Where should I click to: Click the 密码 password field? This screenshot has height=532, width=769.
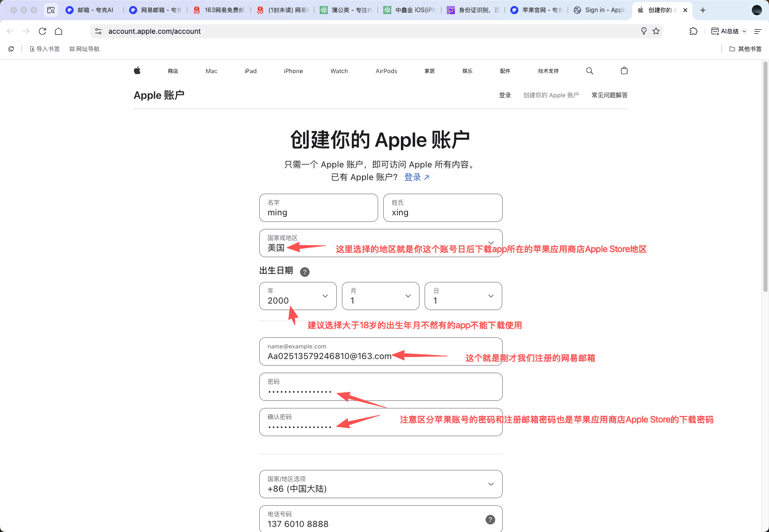(x=381, y=387)
